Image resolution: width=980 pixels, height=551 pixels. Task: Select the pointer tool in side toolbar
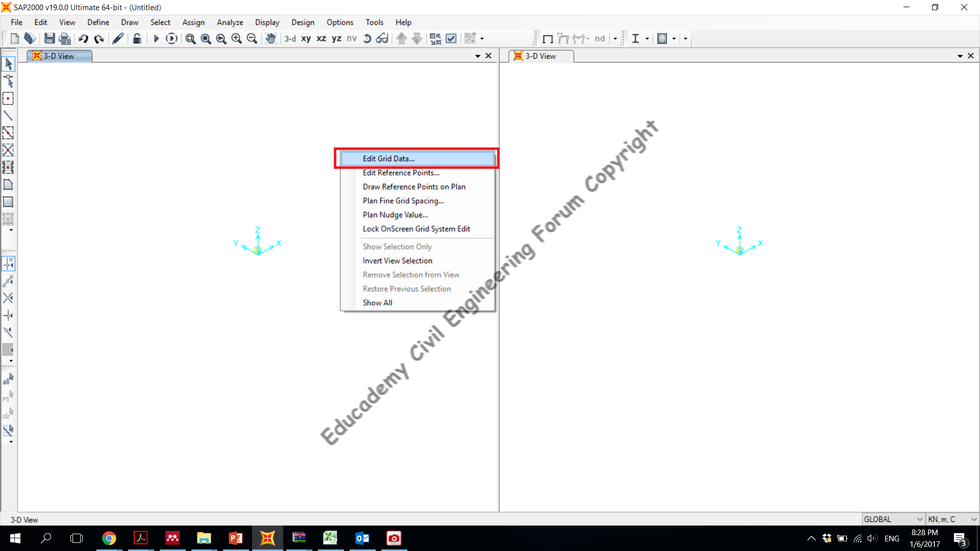pyautogui.click(x=8, y=64)
